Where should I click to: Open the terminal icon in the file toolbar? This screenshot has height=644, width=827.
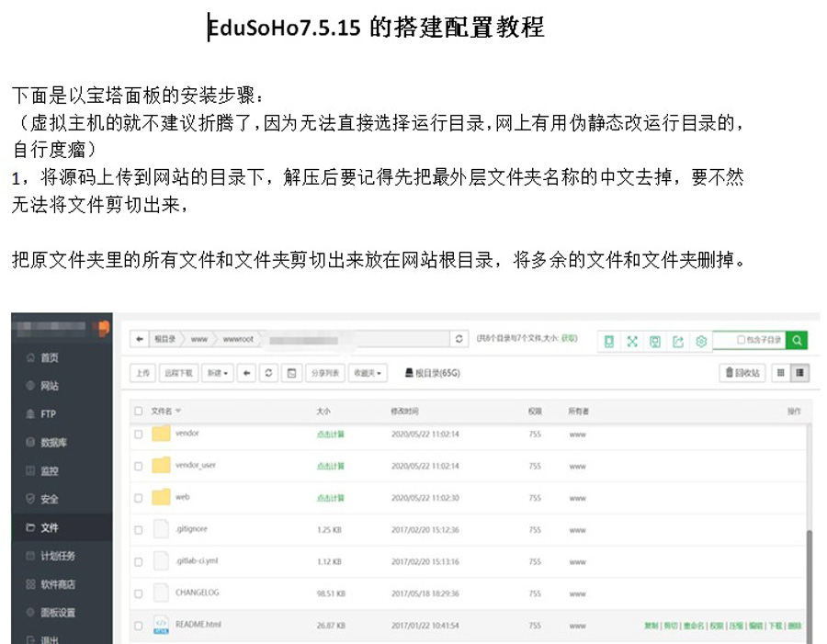pyautogui.click(x=291, y=373)
